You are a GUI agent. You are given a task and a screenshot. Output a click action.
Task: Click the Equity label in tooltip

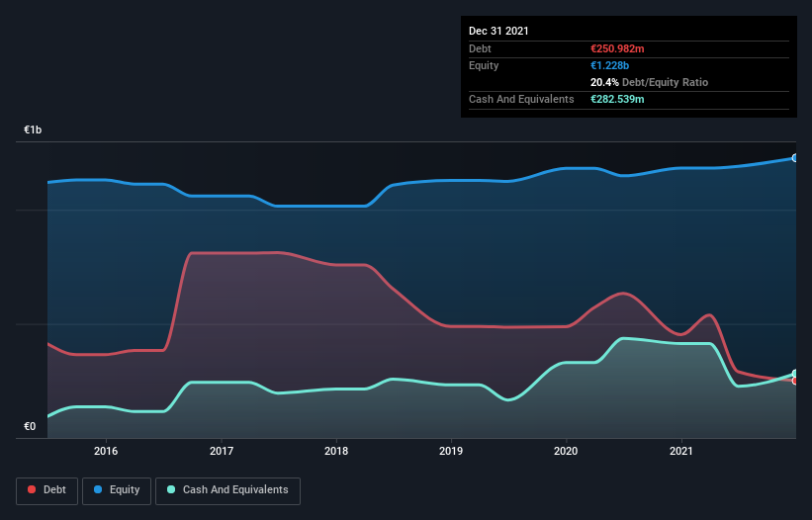point(484,65)
